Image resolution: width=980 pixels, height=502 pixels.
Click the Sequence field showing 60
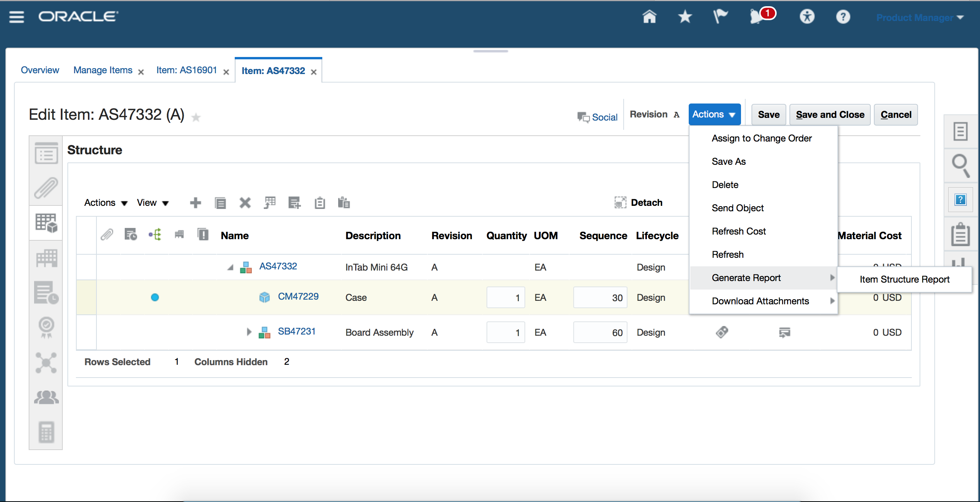click(600, 332)
